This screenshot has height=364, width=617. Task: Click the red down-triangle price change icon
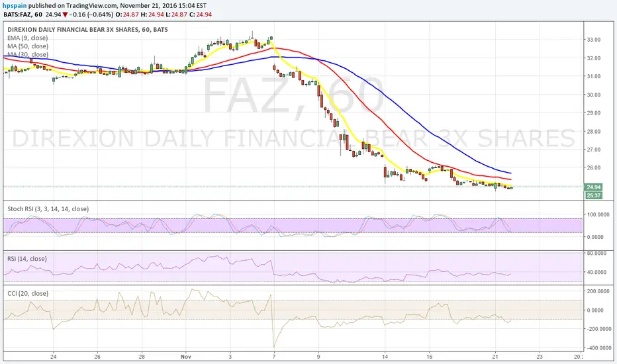click(65, 15)
